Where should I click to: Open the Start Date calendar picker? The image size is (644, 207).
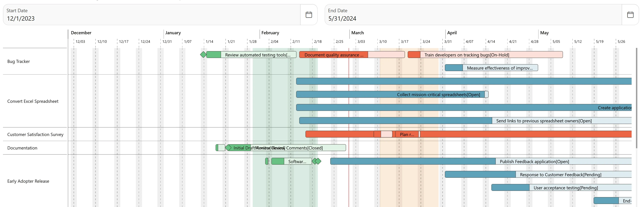(x=309, y=15)
